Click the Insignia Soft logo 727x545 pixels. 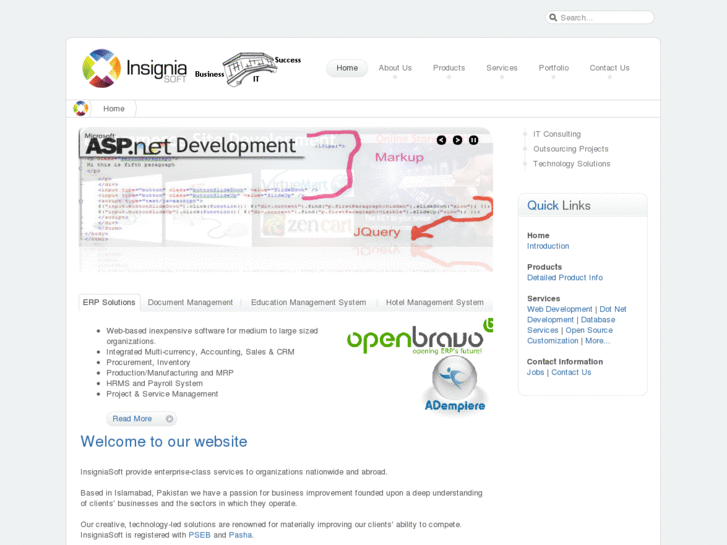134,69
